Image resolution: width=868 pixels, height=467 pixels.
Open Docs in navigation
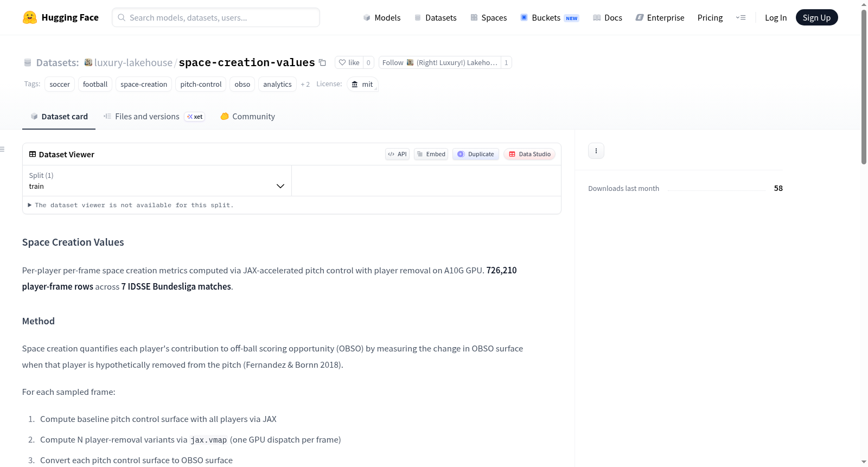[607, 17]
